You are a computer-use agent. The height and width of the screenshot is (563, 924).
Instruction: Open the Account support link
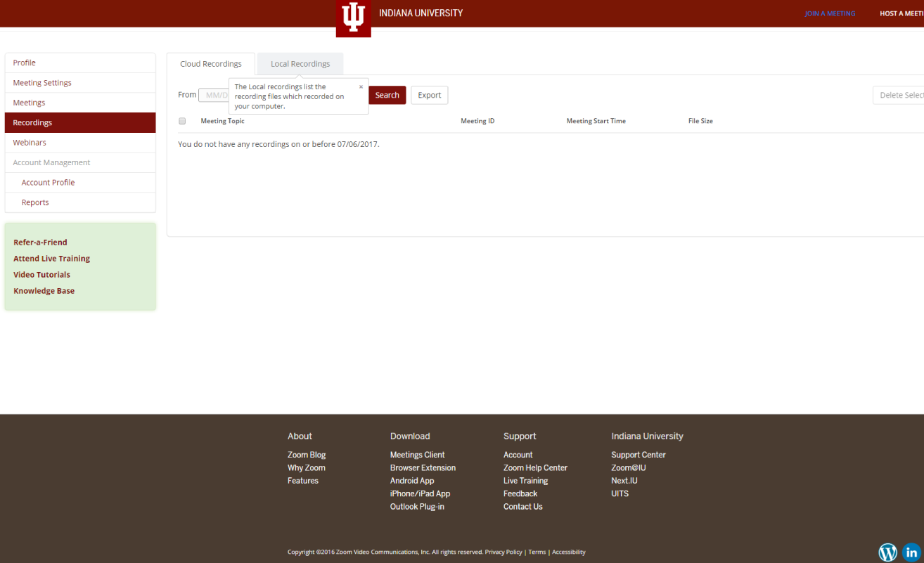tap(518, 455)
